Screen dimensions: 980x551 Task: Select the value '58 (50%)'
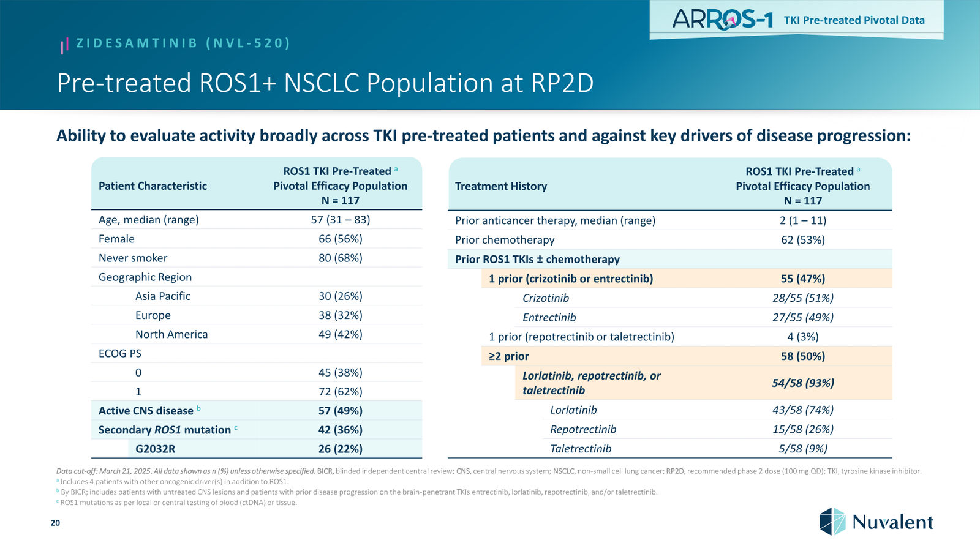pos(803,356)
